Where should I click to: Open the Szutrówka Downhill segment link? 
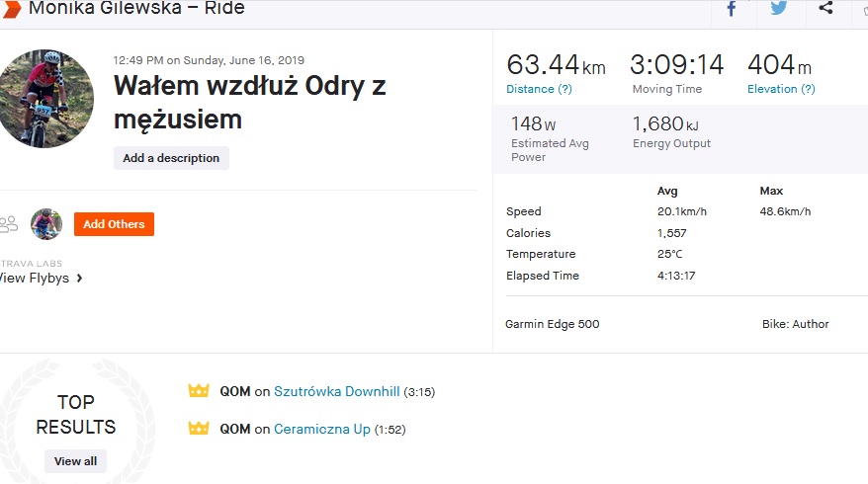click(336, 391)
